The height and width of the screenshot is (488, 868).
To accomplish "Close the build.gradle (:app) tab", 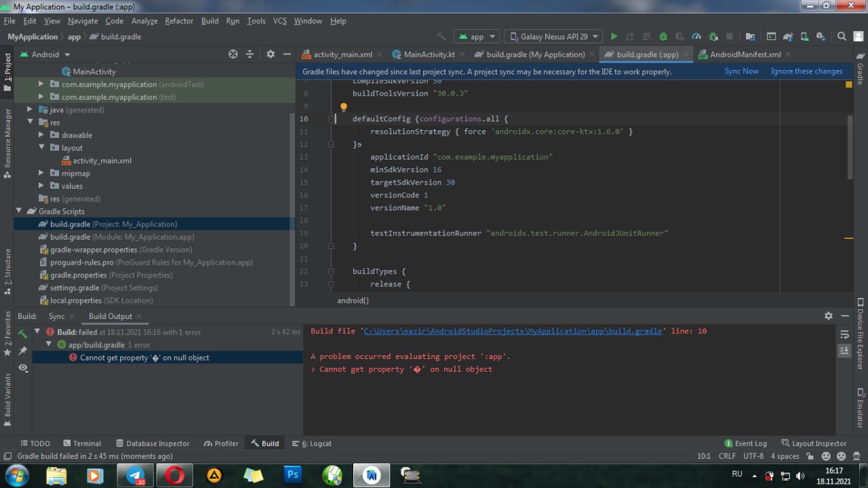I will click(x=685, y=54).
